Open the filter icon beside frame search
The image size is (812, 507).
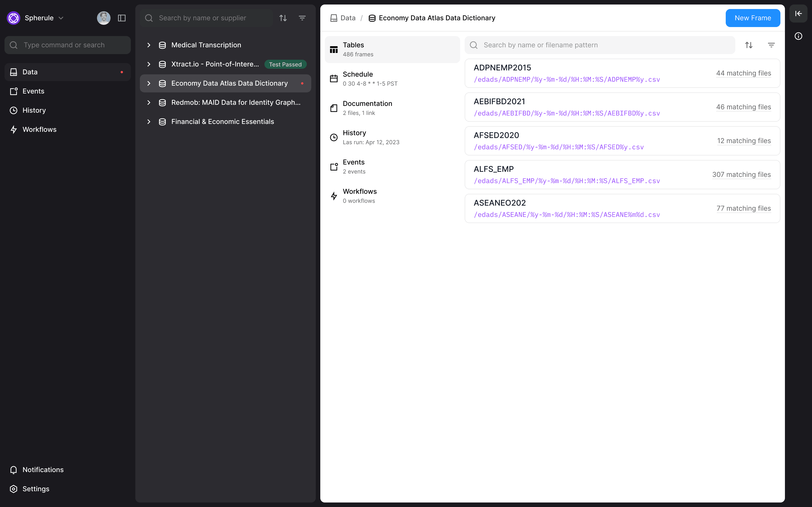771,45
